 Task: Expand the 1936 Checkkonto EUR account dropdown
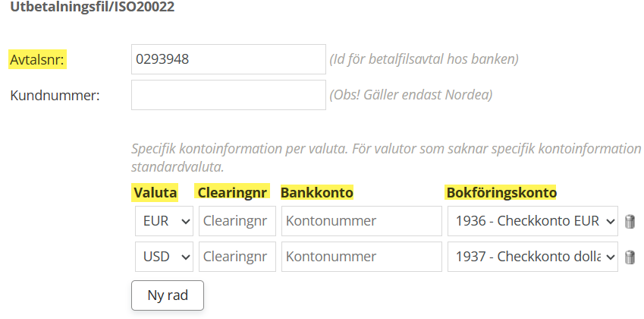pos(532,222)
